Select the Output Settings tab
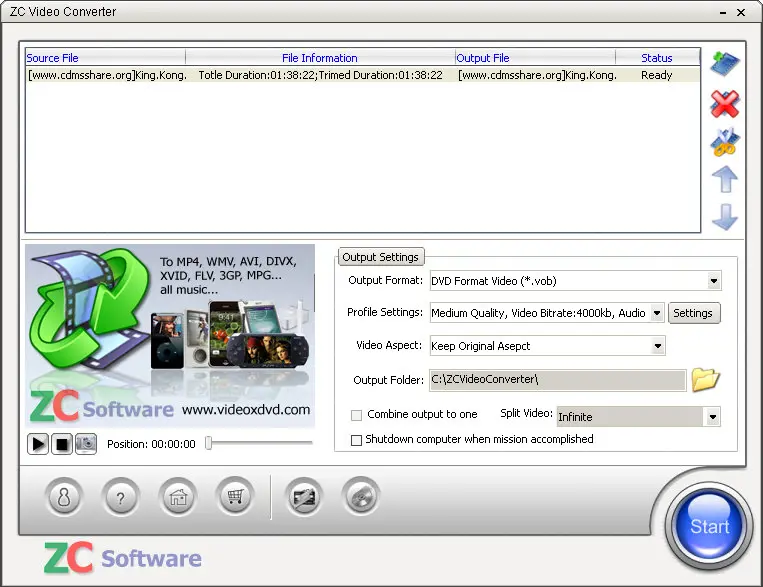 pos(381,257)
